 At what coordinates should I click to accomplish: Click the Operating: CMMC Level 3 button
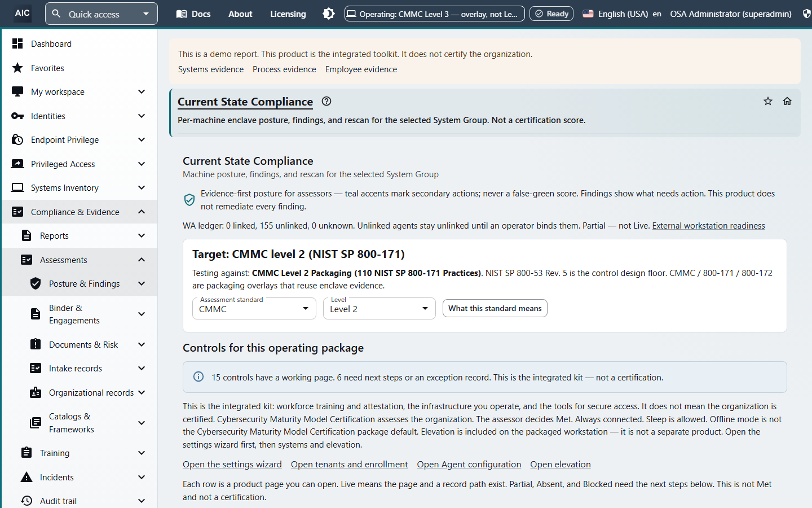tap(434, 14)
